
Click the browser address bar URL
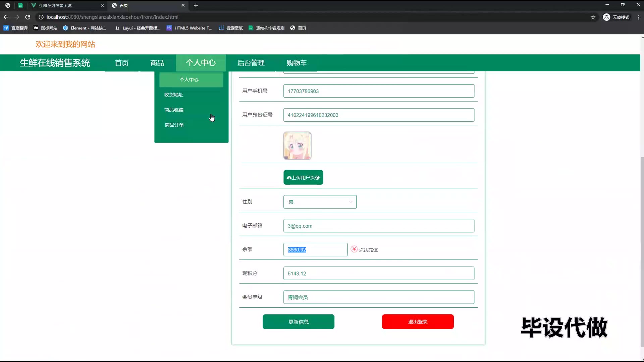(112, 17)
